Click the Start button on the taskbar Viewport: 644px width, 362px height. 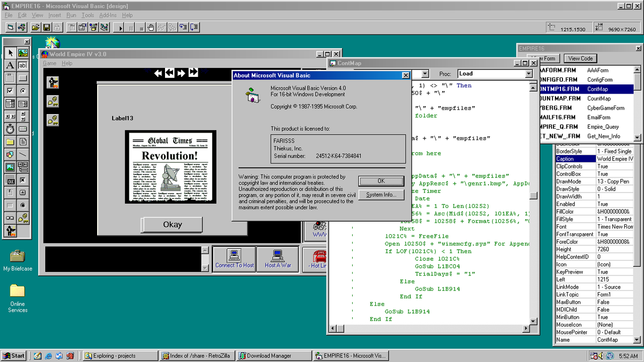14,355
